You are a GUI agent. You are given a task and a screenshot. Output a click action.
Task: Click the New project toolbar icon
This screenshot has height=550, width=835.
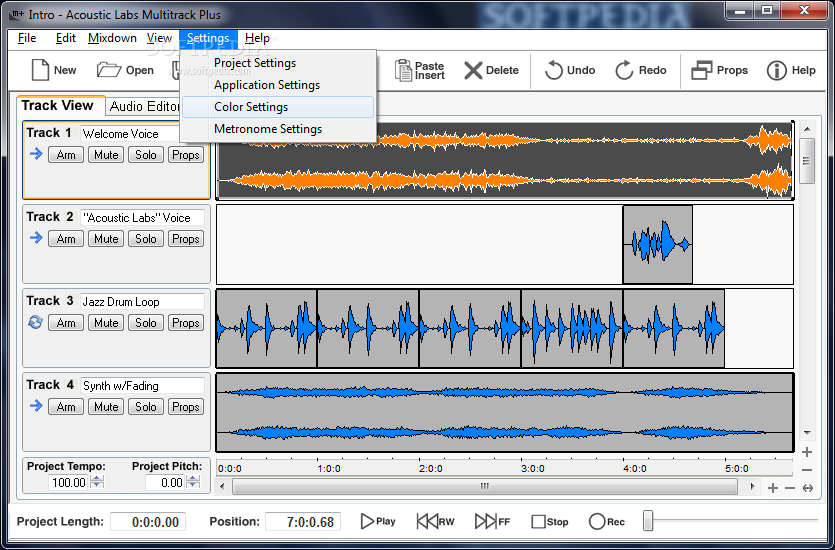click(x=40, y=70)
